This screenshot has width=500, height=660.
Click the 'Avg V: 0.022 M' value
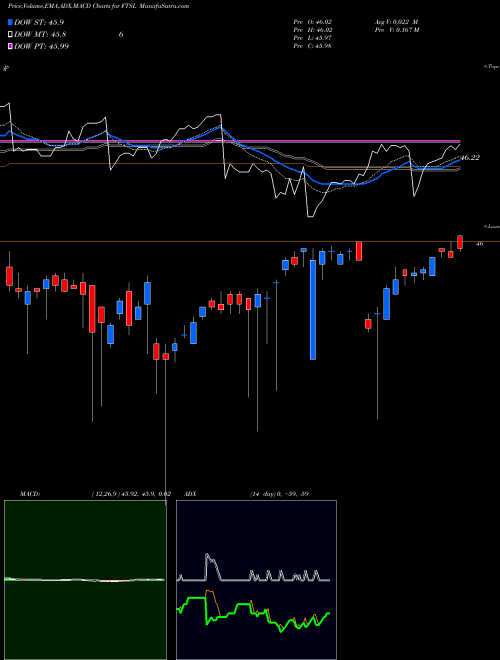click(396, 22)
